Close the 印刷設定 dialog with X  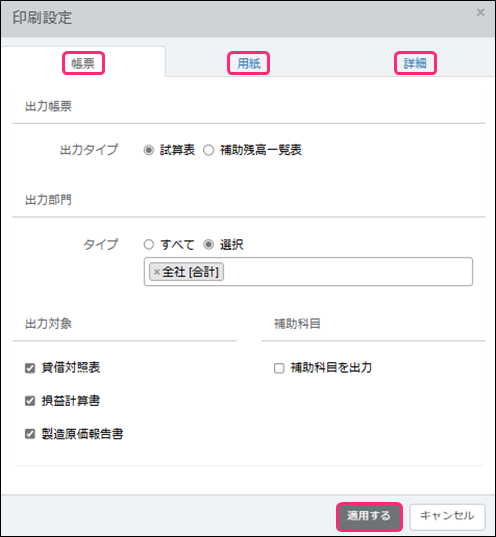480,13
